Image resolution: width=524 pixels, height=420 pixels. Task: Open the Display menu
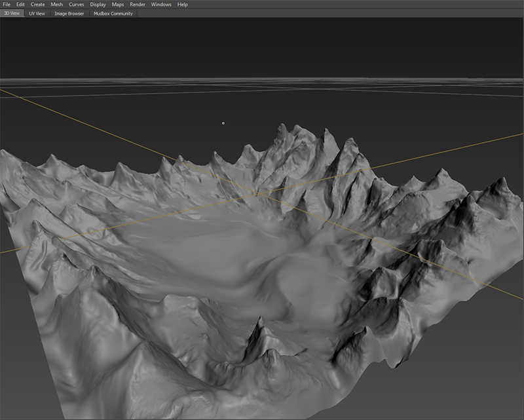(98, 5)
